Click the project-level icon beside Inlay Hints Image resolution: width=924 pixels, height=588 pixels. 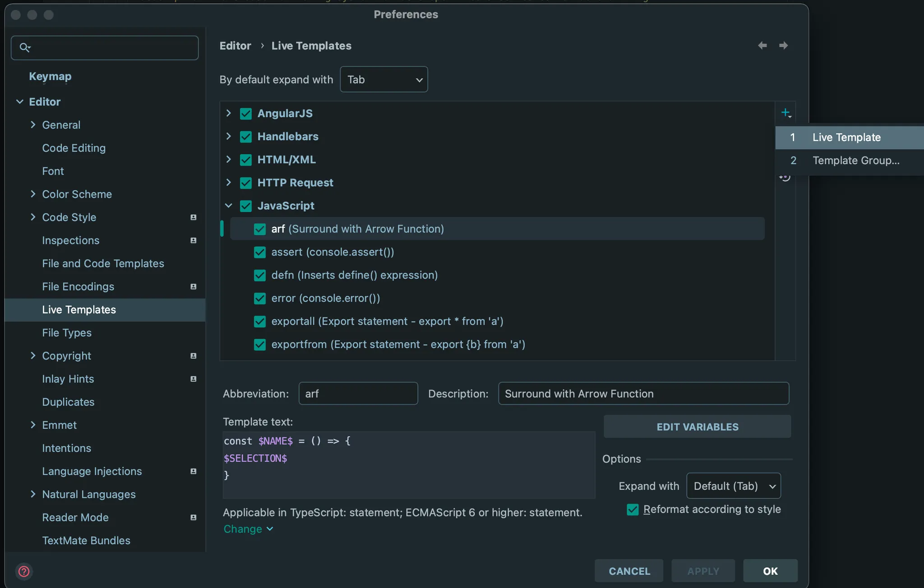click(194, 379)
